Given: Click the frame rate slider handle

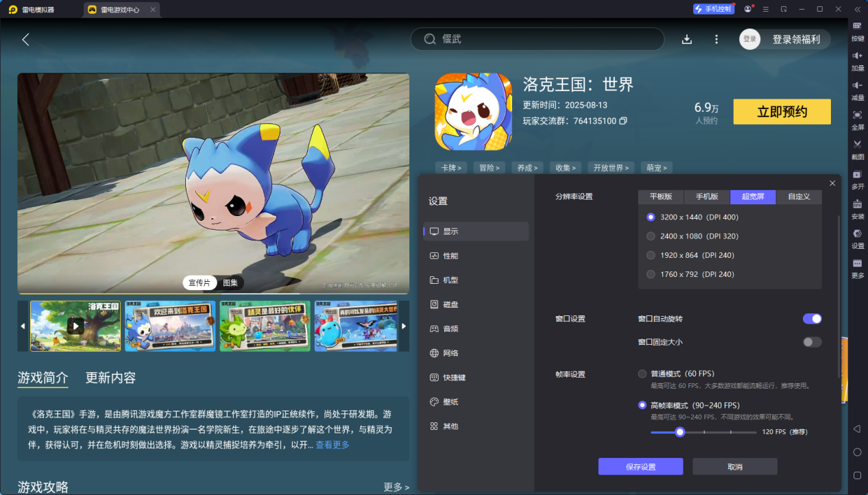Looking at the screenshot, I should (x=679, y=432).
